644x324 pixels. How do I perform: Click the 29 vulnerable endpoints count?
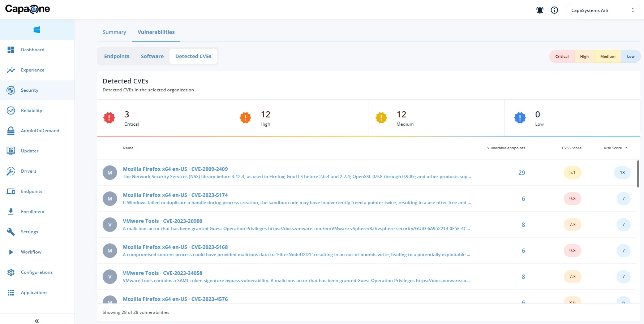(521, 173)
